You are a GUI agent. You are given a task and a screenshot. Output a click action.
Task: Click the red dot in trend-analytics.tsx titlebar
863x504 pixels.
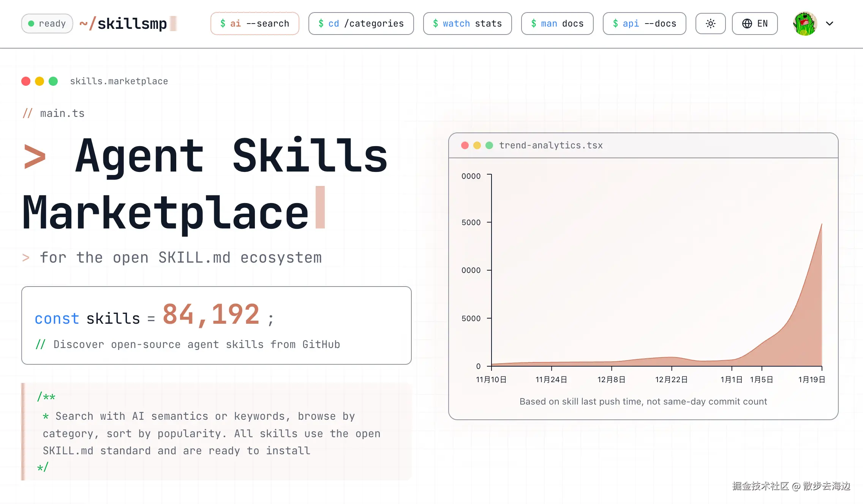coord(465,145)
